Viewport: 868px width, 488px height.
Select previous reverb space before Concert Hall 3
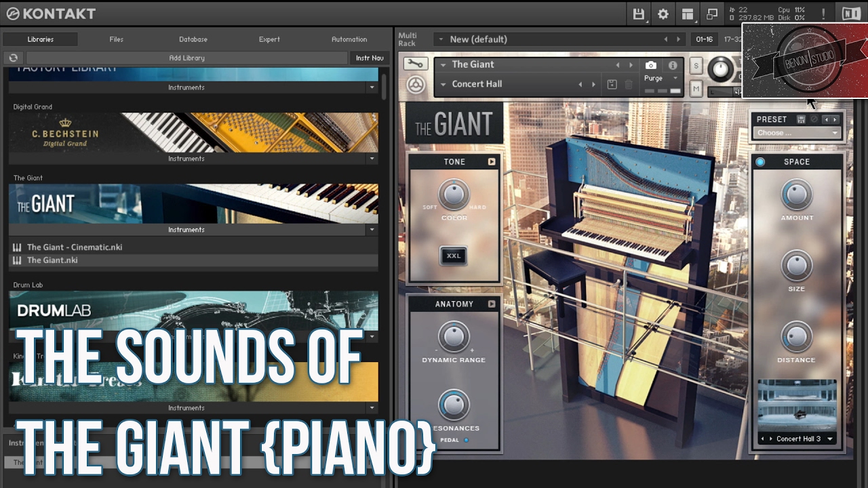(x=762, y=439)
